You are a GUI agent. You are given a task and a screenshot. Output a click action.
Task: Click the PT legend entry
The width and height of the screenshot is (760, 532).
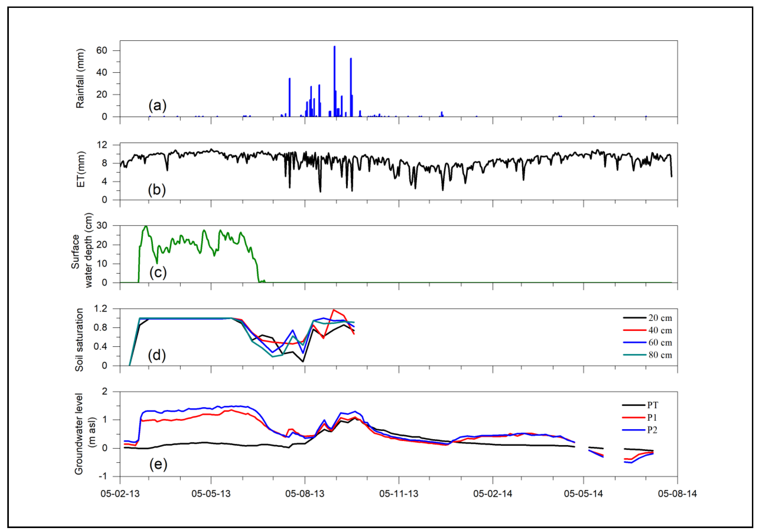652,405
